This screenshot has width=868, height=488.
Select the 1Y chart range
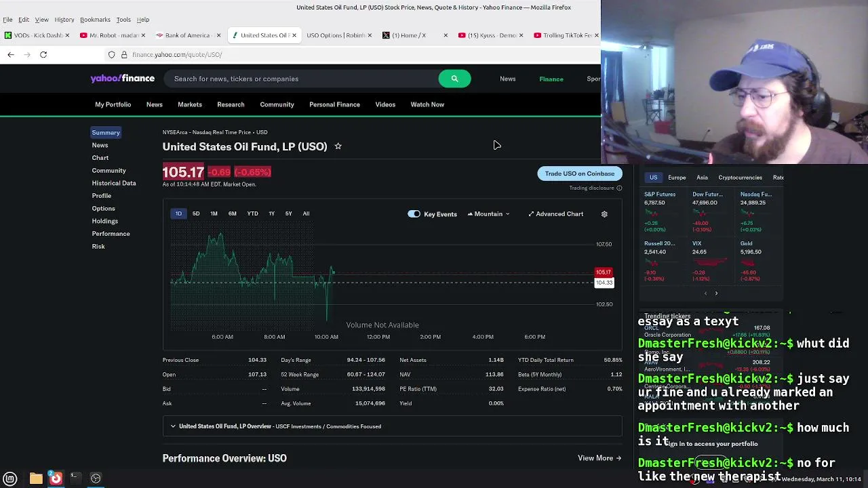(x=271, y=213)
